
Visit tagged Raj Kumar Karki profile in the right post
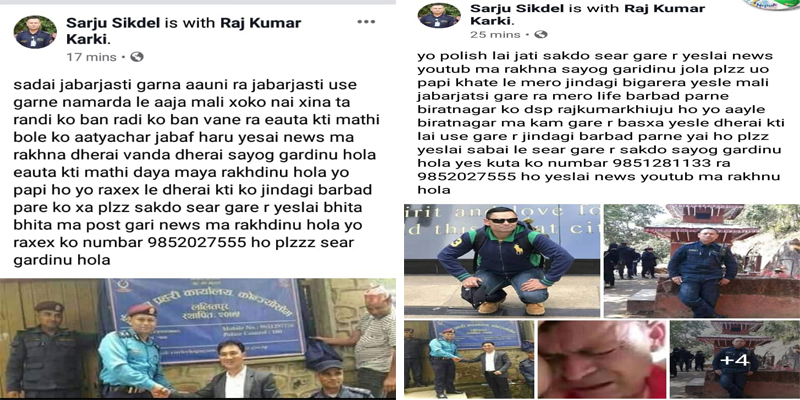(588, 14)
